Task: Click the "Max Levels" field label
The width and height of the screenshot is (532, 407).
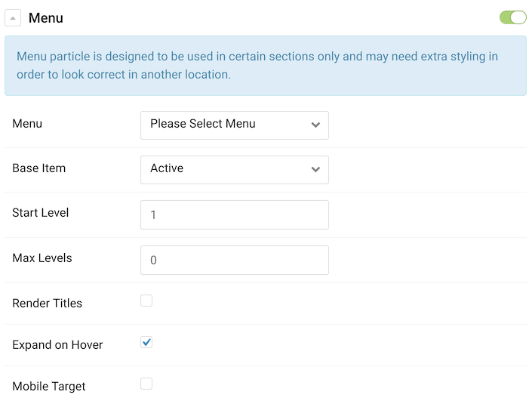Action: click(x=42, y=257)
